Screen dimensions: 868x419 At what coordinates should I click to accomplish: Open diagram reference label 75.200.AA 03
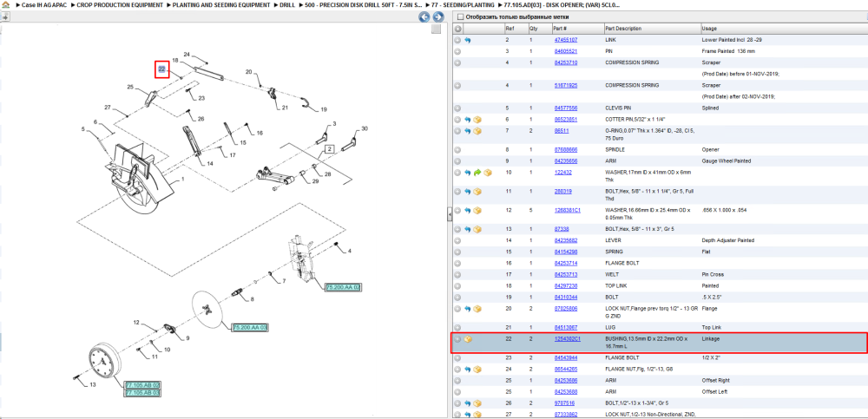pyautogui.click(x=250, y=328)
